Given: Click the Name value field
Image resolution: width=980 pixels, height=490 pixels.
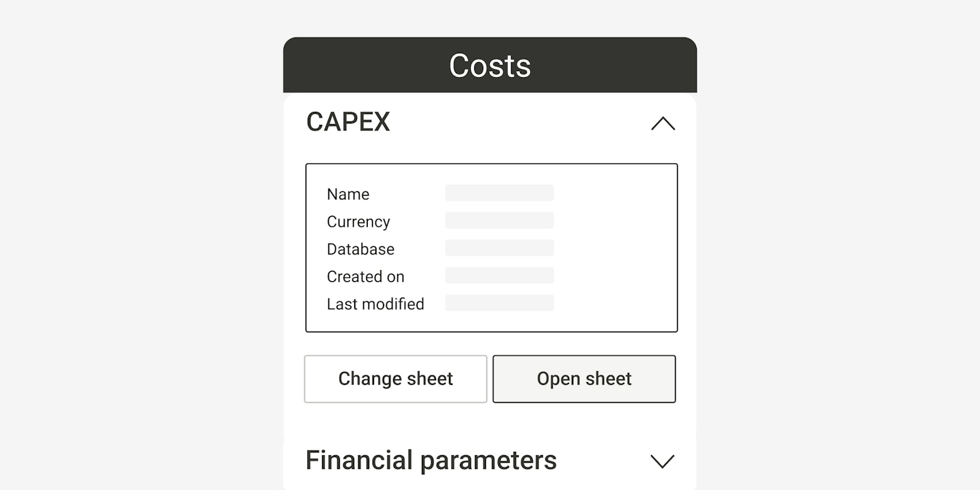Looking at the screenshot, I should [x=499, y=193].
